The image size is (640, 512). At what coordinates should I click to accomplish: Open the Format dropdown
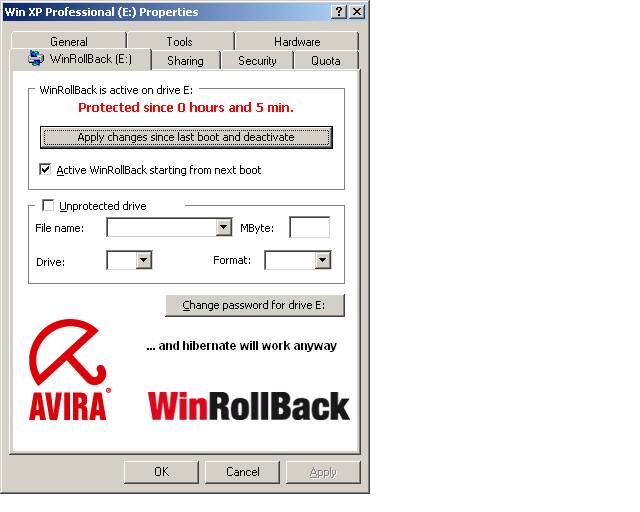pos(322,260)
